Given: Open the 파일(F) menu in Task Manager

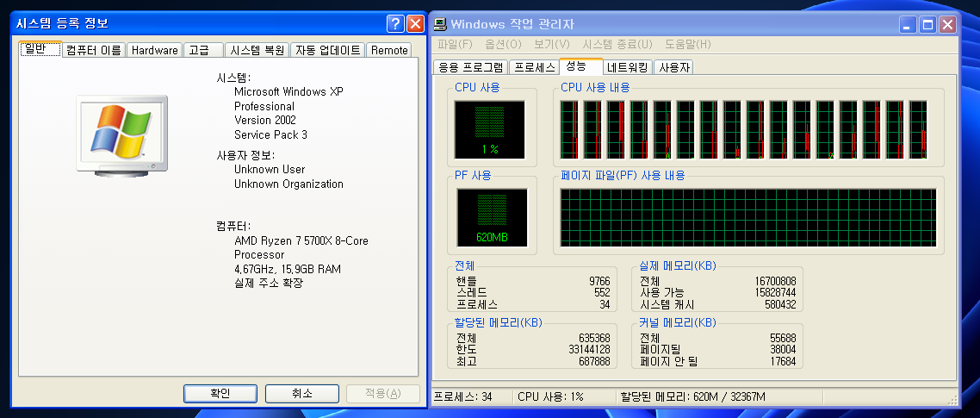Looking at the screenshot, I should [455, 45].
